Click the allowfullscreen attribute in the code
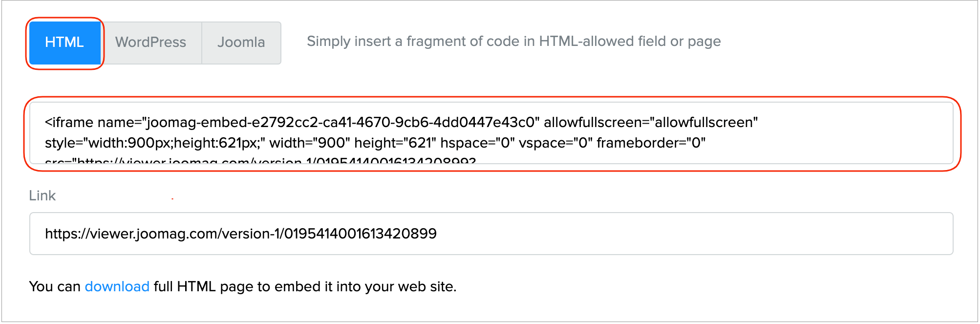 651,122
